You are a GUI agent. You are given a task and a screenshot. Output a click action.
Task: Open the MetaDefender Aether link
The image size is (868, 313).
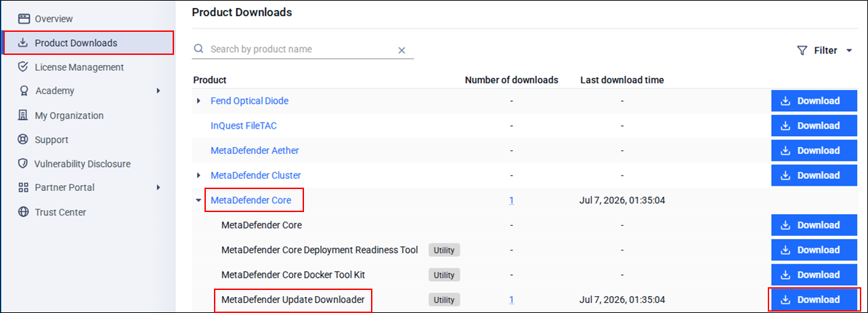point(255,150)
